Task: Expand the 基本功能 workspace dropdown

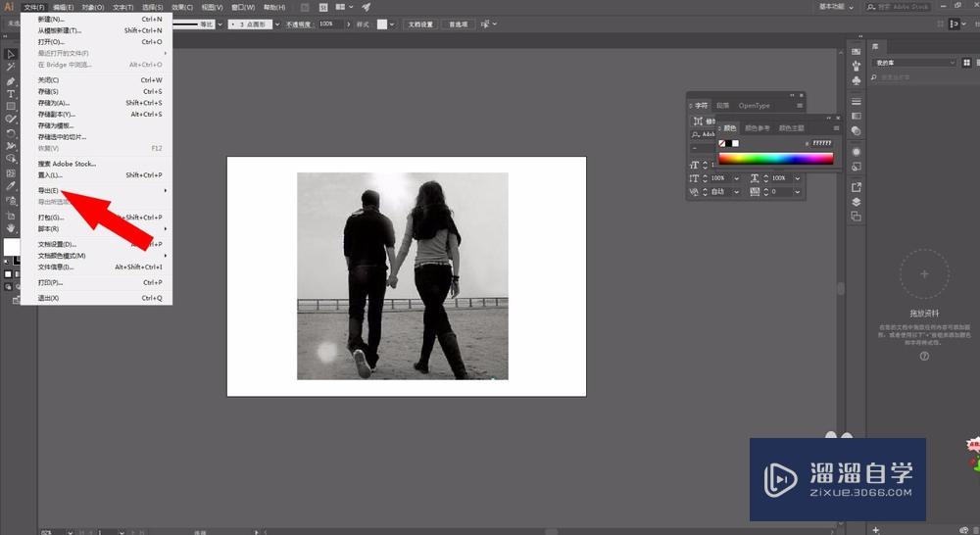Action: tap(838, 7)
